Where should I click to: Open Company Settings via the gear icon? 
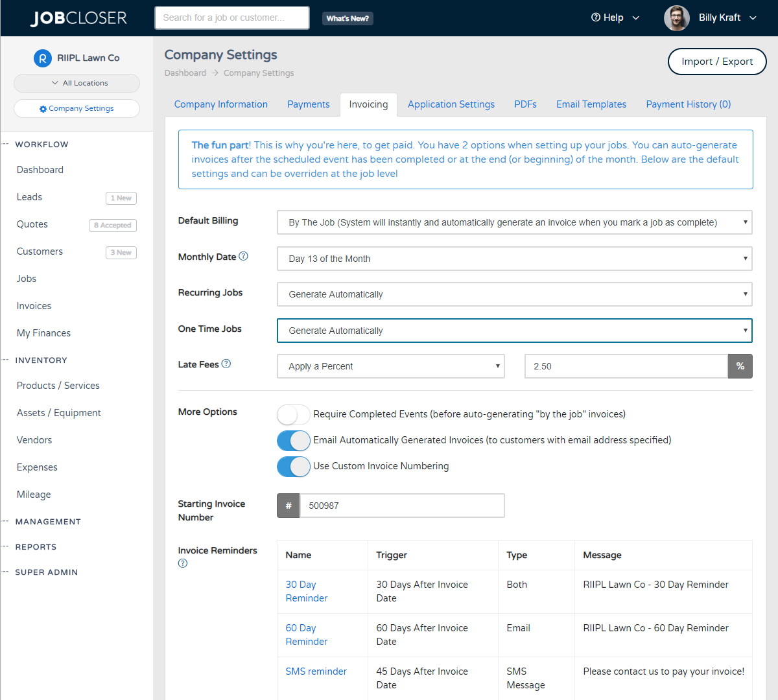tap(43, 108)
